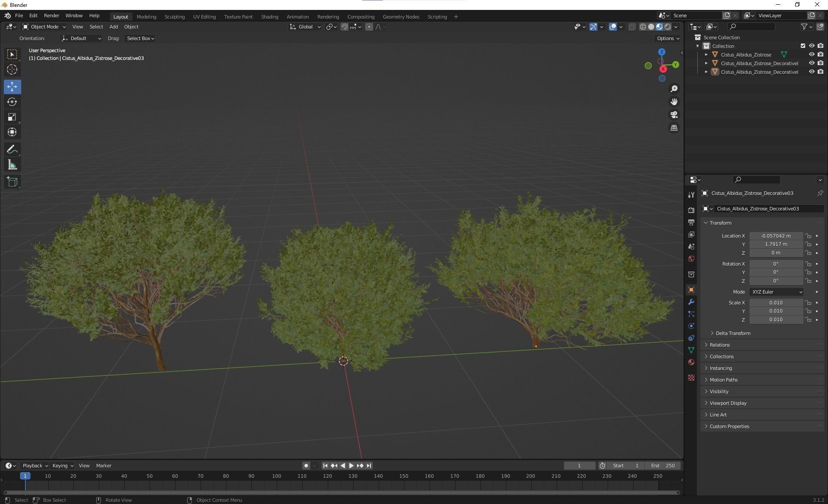Toggle proportional editing in header

coord(369,27)
